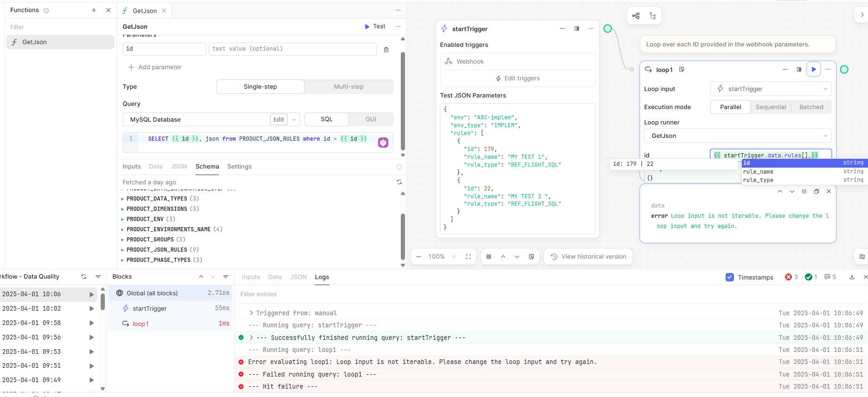
Task: Zoom out the workflow canvas
Action: click(419, 257)
